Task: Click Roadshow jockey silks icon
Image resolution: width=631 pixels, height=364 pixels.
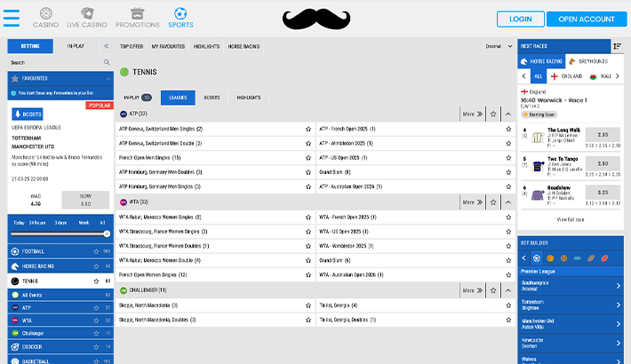Action: pyautogui.click(x=538, y=195)
